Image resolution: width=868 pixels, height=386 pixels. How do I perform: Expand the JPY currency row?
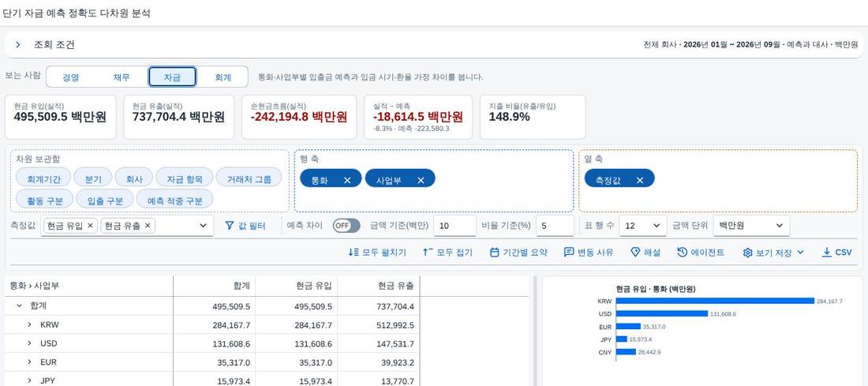(29, 380)
